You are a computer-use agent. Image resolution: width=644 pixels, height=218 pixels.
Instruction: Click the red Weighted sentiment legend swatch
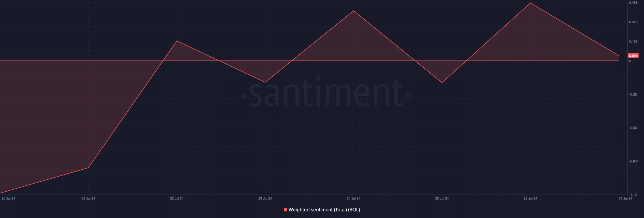285,210
